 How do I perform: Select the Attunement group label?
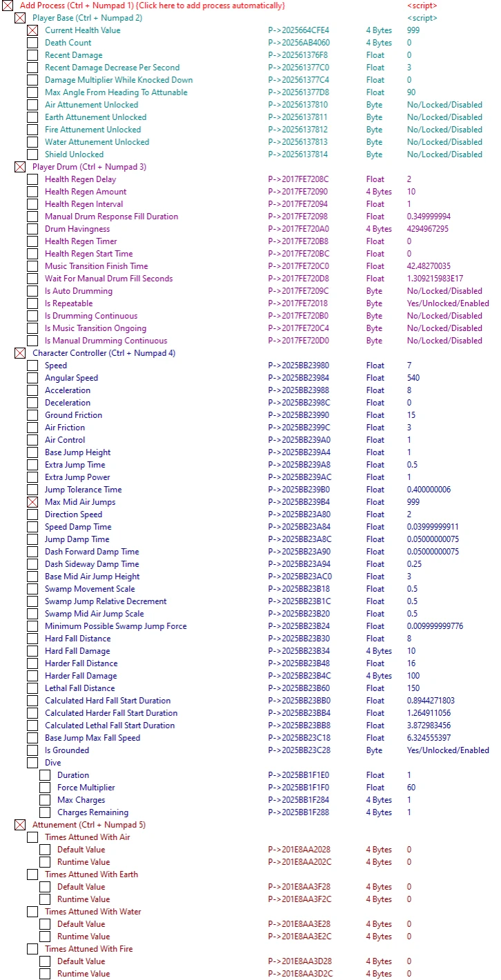click(89, 825)
